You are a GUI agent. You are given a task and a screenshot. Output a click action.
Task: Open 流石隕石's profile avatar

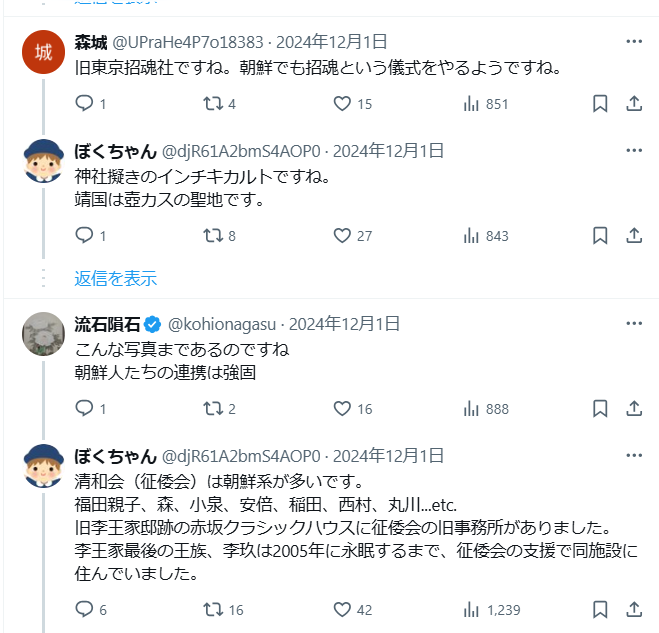[x=43, y=334]
